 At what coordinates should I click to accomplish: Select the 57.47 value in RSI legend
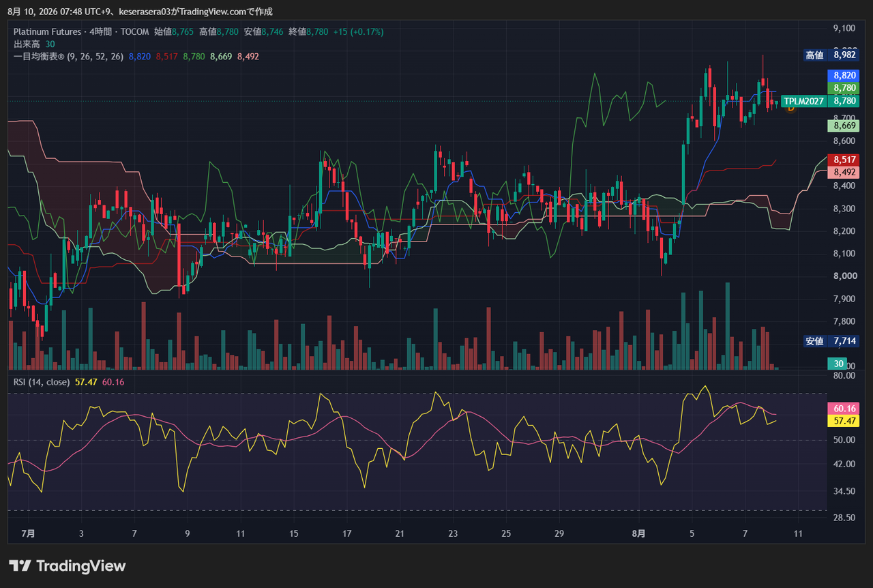tap(86, 382)
